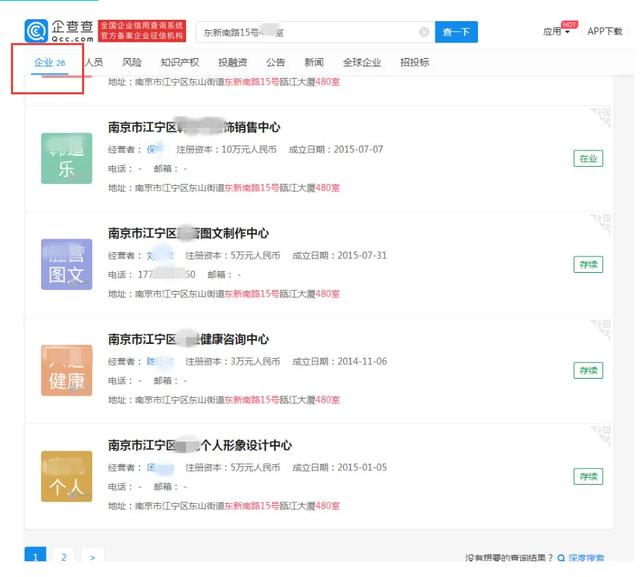Expand the 应用 dropdown menu
The image size is (640, 577).
tap(555, 32)
